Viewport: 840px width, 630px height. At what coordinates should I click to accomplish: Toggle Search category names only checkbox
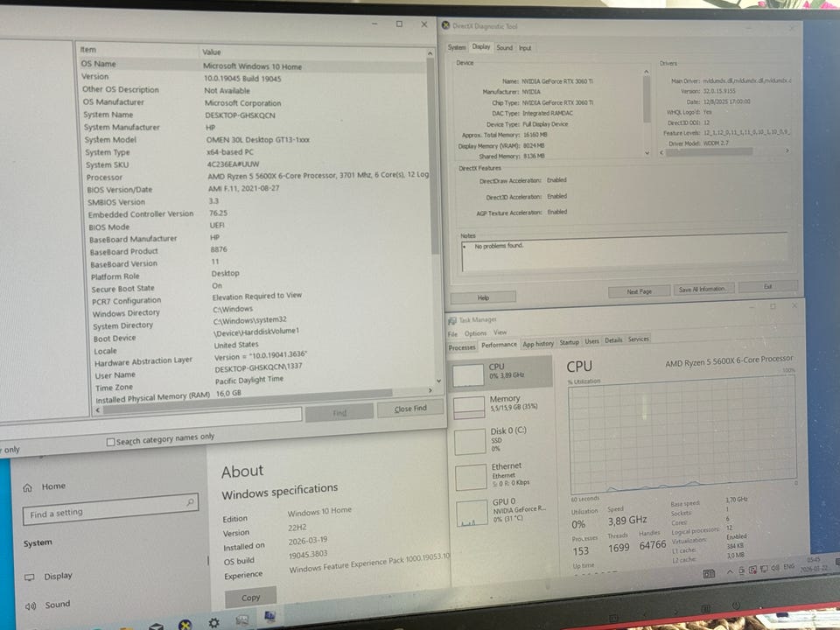tap(110, 442)
